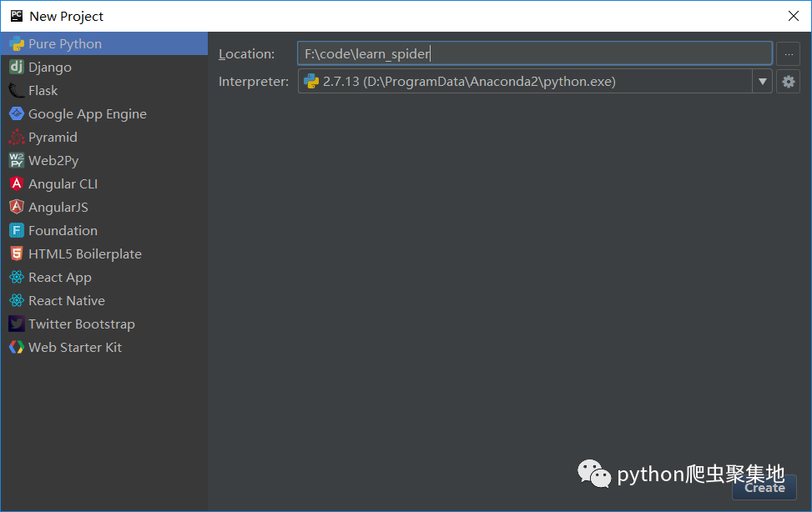Pick AngularJS project label
Screen dimensions: 812x512
point(58,207)
